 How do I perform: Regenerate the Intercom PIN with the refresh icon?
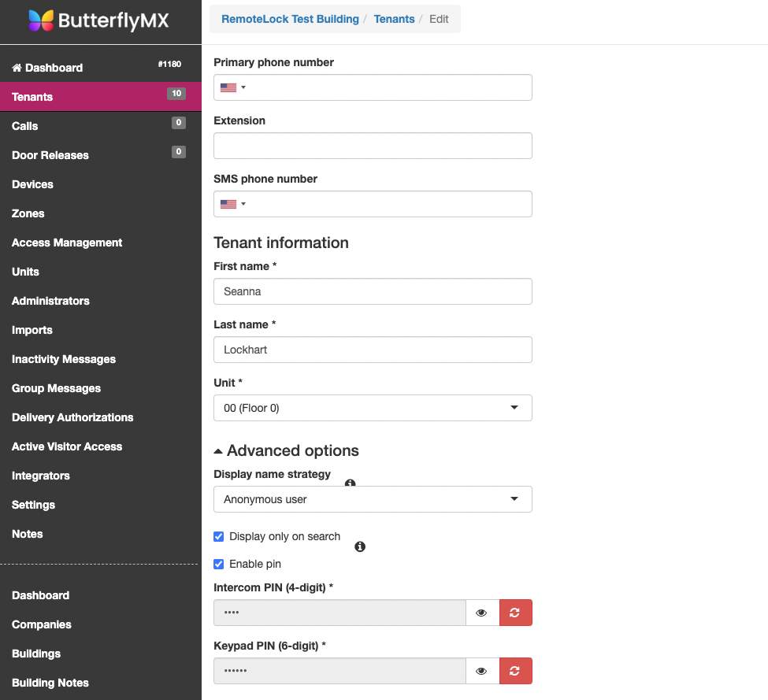515,612
